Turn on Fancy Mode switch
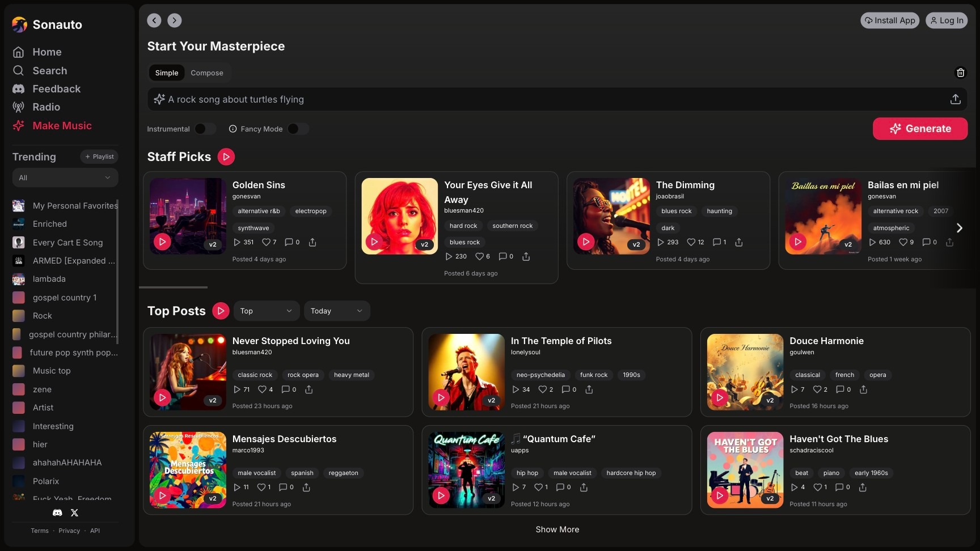Screen dimensions: 980x551 point(298,129)
